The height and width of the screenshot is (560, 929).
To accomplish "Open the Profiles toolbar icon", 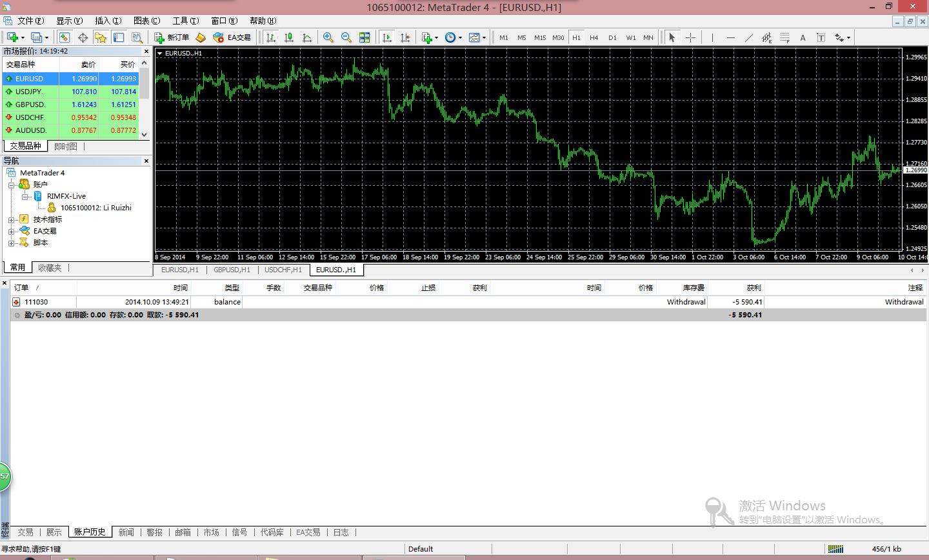I will click(37, 37).
